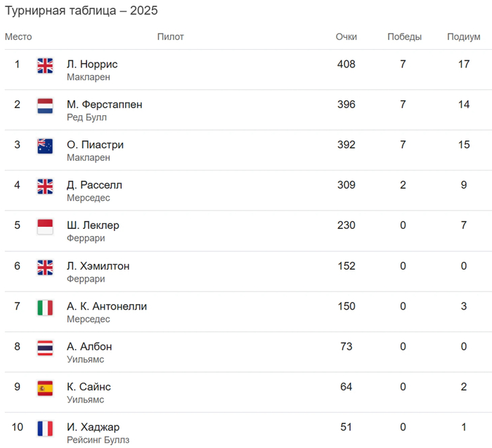This screenshot has width=492, height=448.
Task: Click the Турнирная таблица – 2025 heading
Action: pos(82,11)
